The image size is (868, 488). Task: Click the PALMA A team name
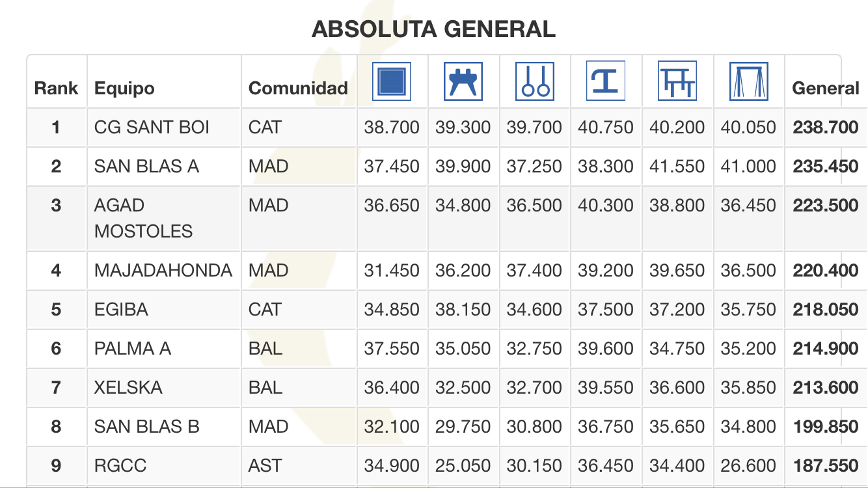tap(133, 349)
